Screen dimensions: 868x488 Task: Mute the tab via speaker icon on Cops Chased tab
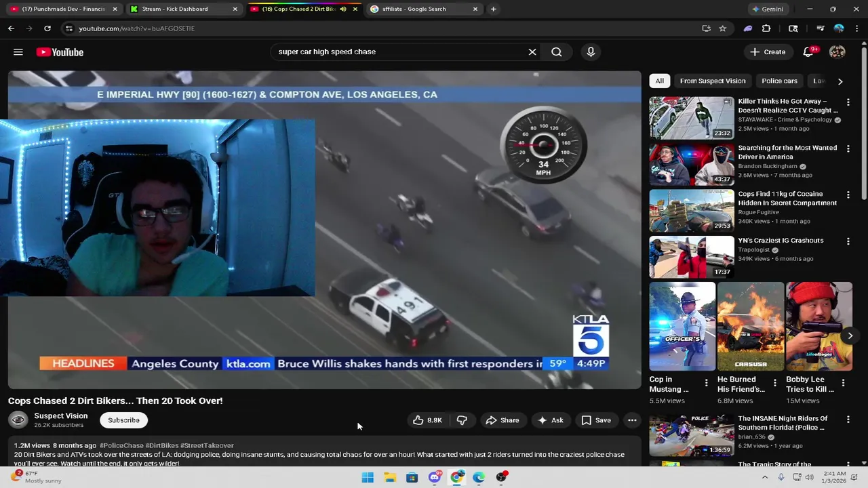coord(343,9)
